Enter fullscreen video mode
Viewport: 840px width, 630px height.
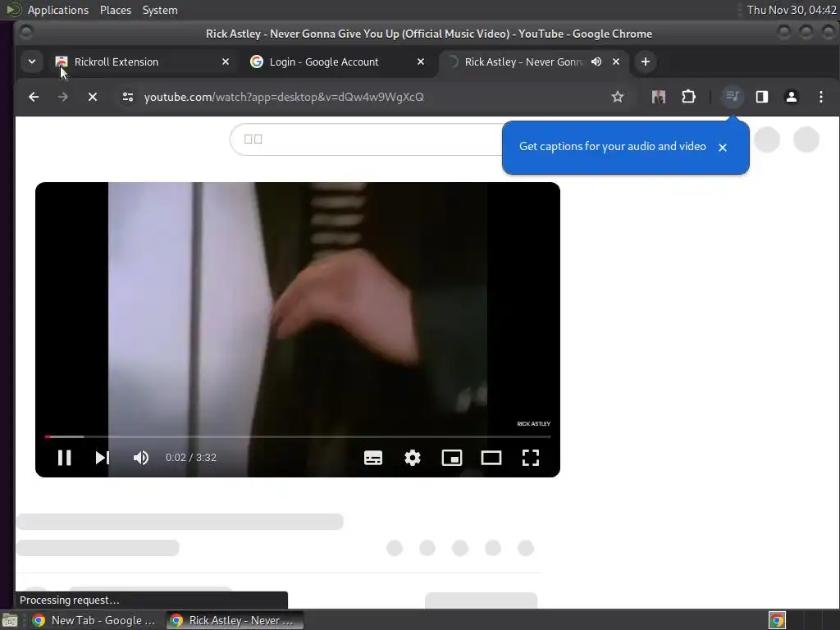point(531,458)
